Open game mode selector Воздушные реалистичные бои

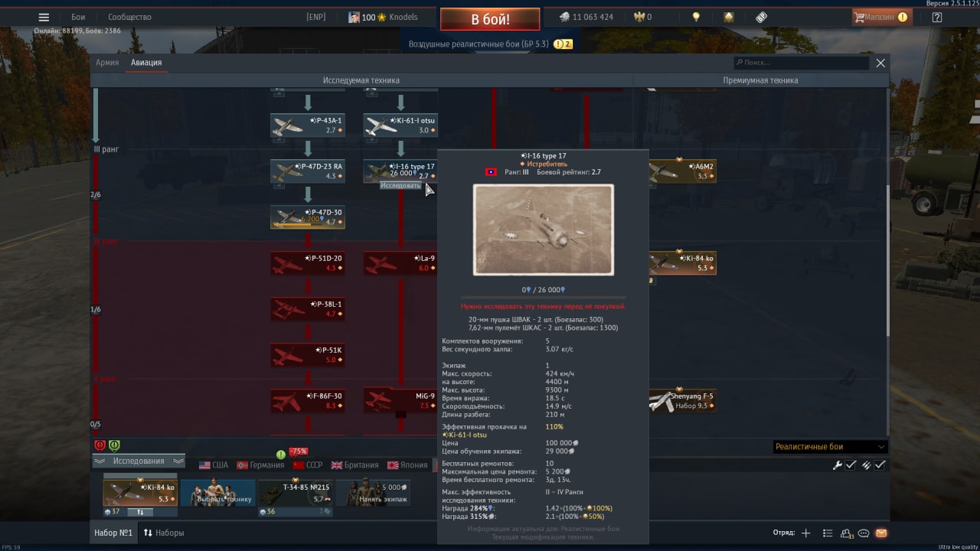(x=490, y=44)
